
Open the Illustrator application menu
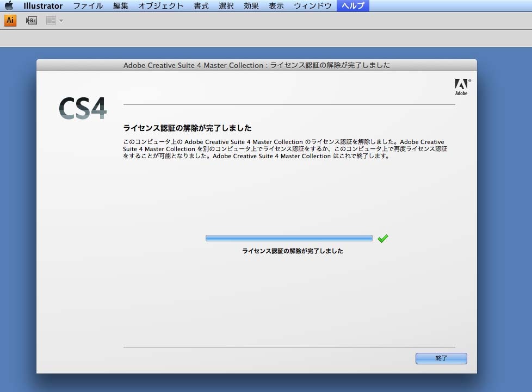[x=43, y=6]
